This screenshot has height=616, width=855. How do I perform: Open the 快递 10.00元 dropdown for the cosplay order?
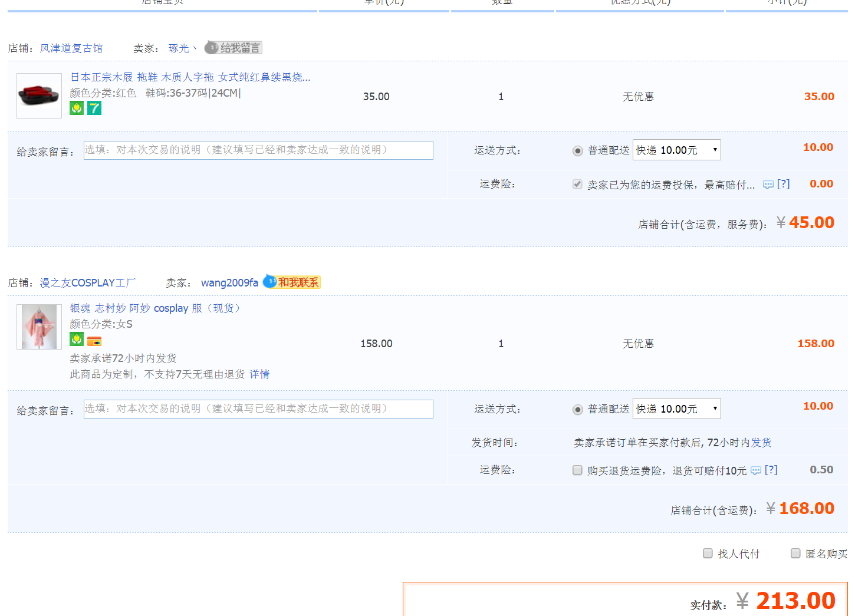click(677, 409)
